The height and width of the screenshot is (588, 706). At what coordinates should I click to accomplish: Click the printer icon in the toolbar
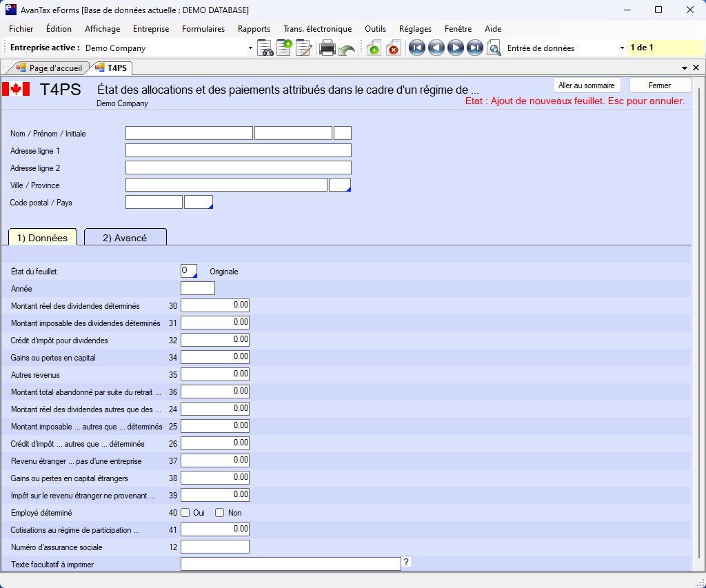327,48
